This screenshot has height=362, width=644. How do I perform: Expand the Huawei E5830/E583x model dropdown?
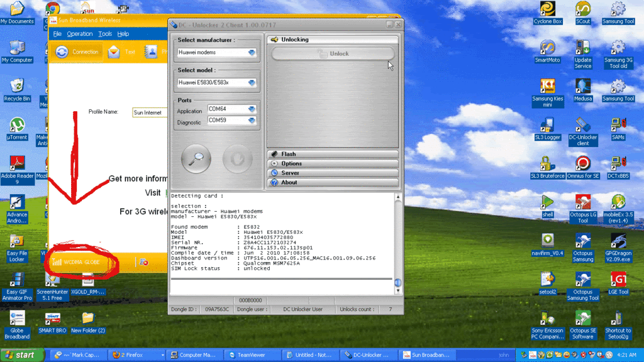pyautogui.click(x=252, y=83)
